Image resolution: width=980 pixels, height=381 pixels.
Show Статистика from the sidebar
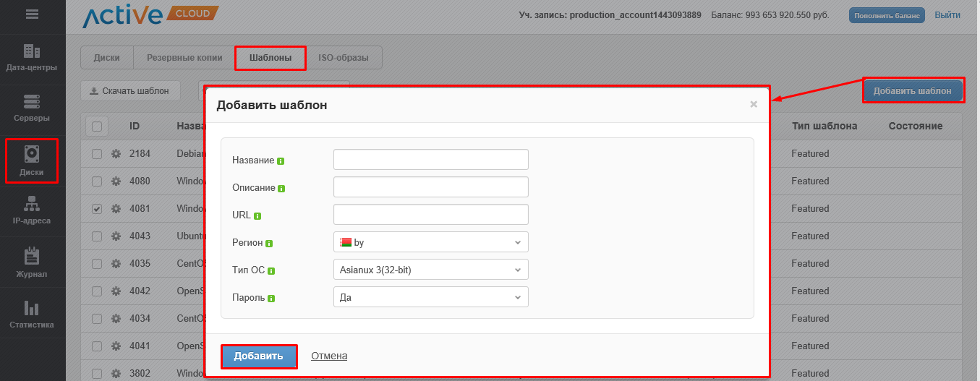coord(32,314)
